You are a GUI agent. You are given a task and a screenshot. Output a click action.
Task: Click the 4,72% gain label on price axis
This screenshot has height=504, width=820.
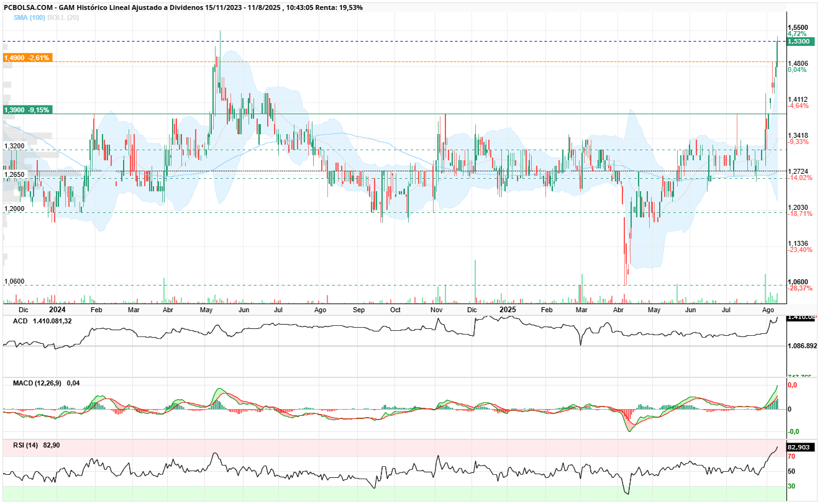click(x=797, y=34)
